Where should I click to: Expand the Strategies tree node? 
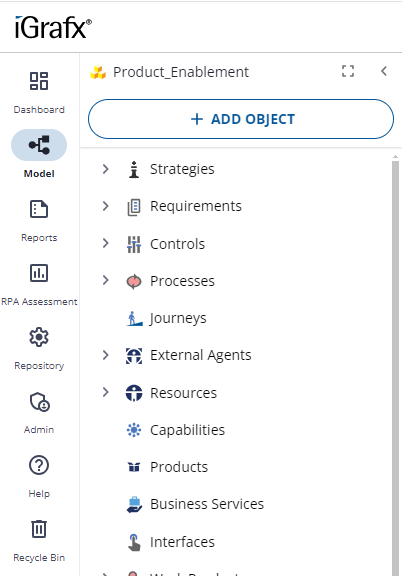[105, 169]
